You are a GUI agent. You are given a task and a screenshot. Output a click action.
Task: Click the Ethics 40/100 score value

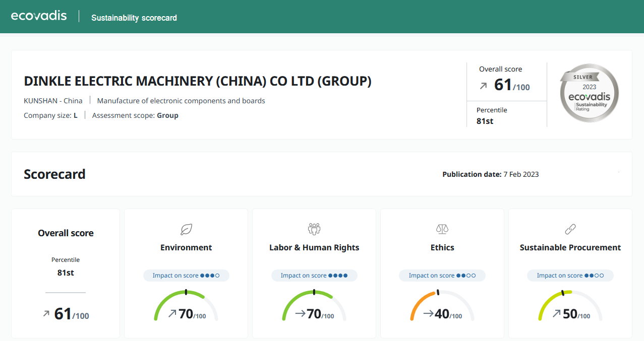coord(448,314)
